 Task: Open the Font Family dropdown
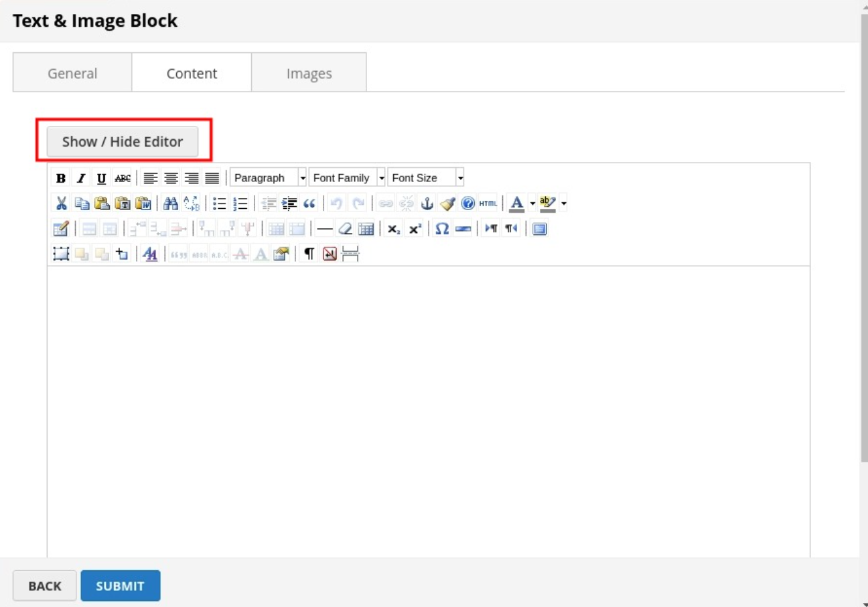coord(347,177)
